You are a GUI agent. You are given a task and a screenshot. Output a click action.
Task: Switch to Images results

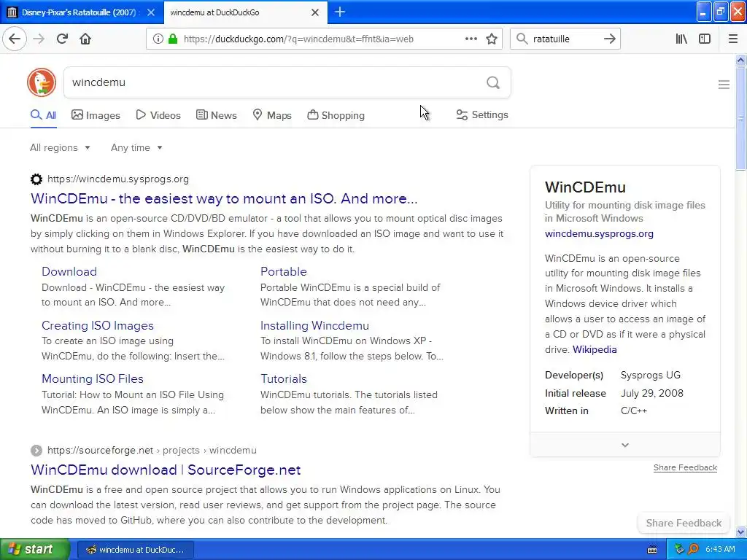tap(96, 115)
